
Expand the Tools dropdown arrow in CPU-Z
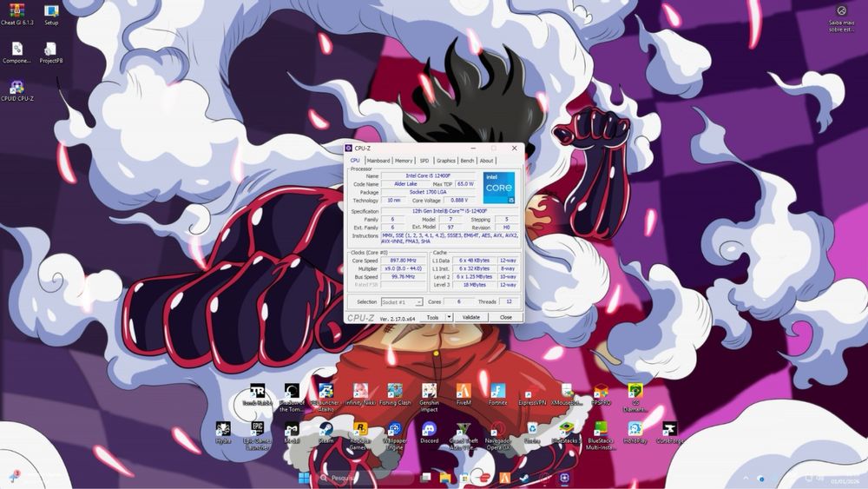(x=449, y=317)
